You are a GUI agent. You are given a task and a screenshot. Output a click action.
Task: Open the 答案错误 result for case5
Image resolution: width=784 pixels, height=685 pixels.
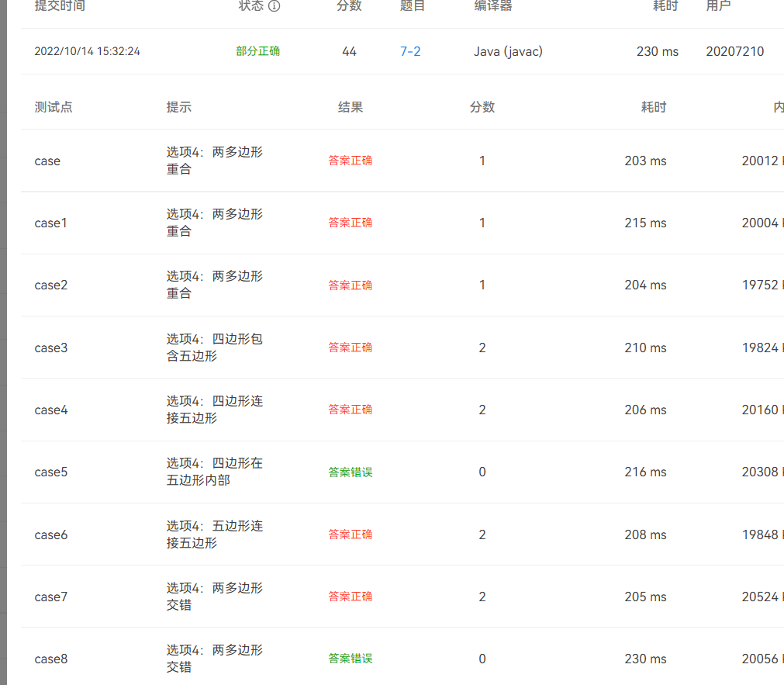(x=350, y=472)
